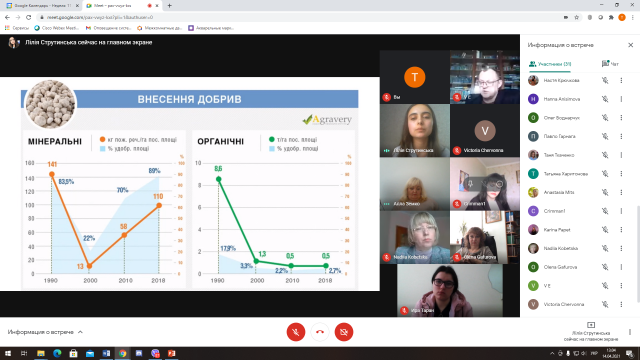Viewport: 640px width, 360px height.
Task: Open PowerPoint from taskbar
Action: [x=171, y=353]
